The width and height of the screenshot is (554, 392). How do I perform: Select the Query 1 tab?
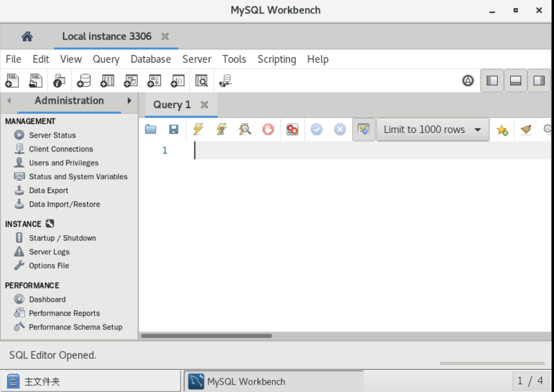(x=172, y=105)
